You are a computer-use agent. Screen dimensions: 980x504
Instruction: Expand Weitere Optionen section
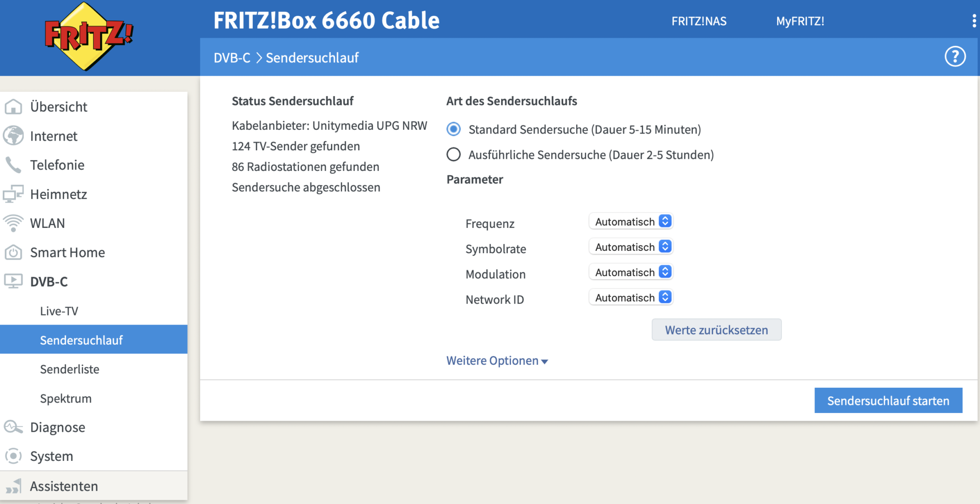pos(497,361)
